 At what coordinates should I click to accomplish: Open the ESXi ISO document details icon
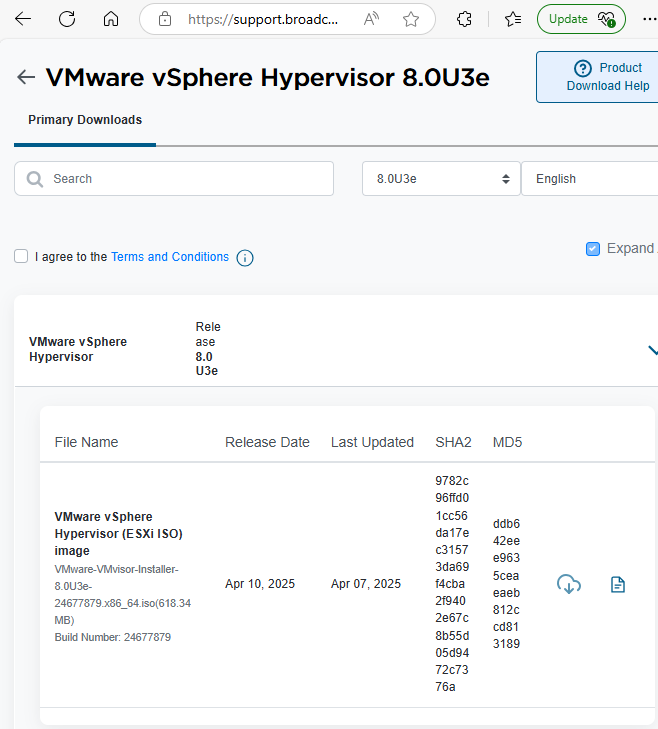pos(618,585)
